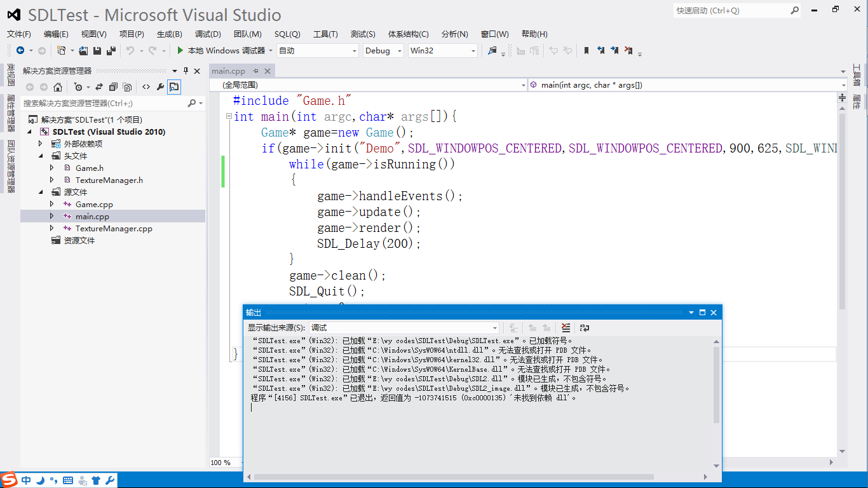
Task: Select TextureManager.cpp in Solution Explorer
Action: (x=114, y=228)
